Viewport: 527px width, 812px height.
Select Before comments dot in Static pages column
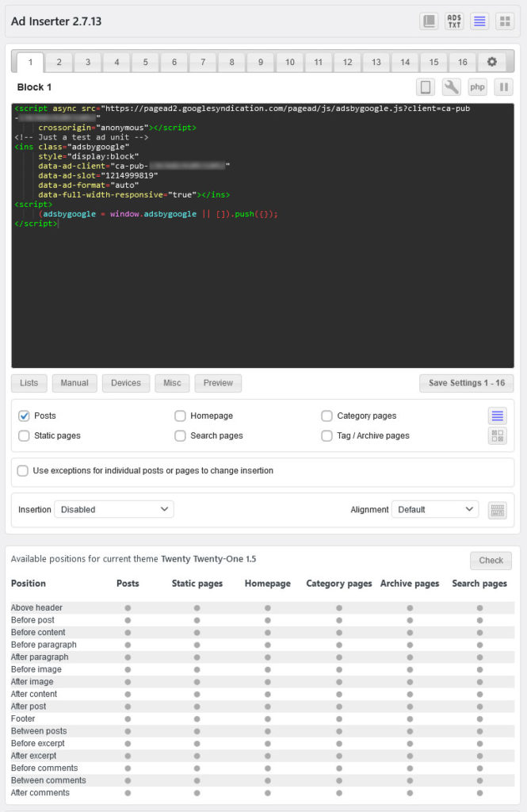[x=197, y=768]
